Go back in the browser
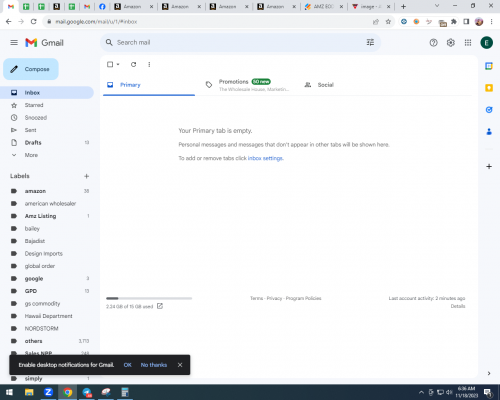 pos(9,22)
